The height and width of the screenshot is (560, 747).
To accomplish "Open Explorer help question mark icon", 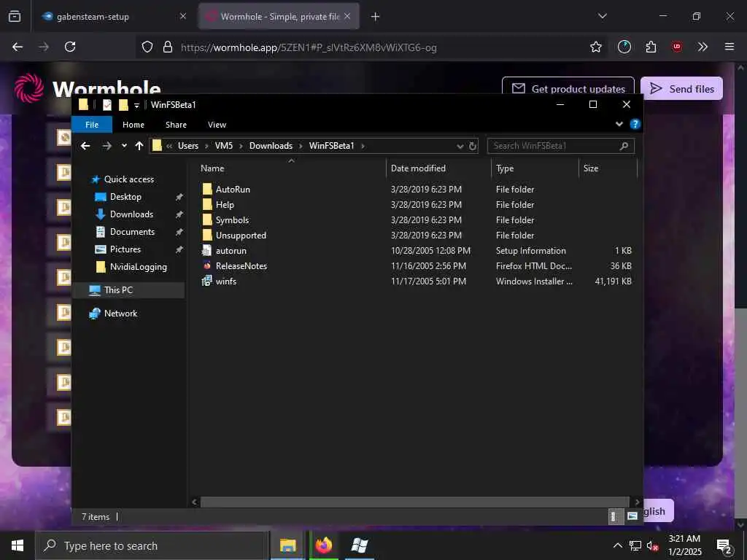I will point(635,124).
